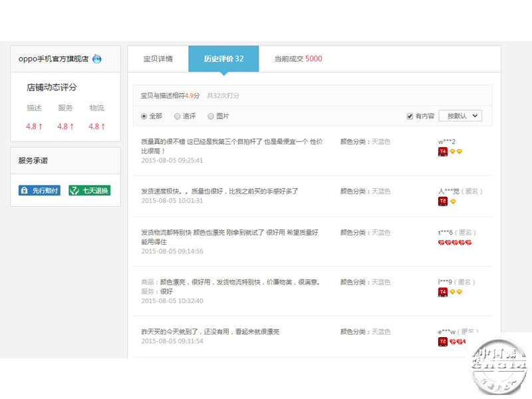Click the username w***2
532x399 pixels.
[446, 142]
